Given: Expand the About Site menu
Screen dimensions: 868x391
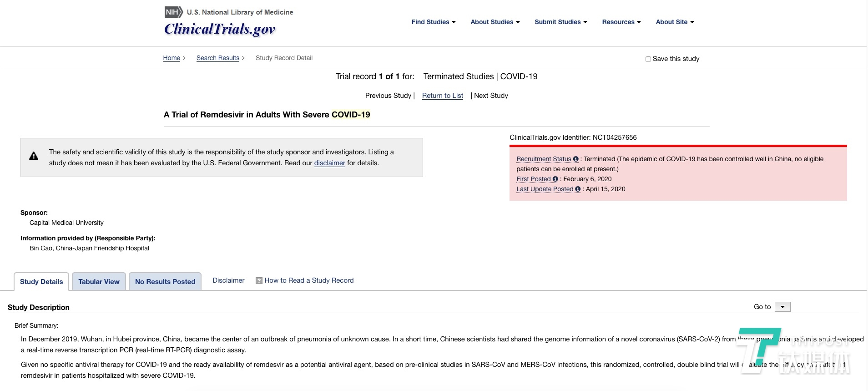Looking at the screenshot, I should (675, 22).
